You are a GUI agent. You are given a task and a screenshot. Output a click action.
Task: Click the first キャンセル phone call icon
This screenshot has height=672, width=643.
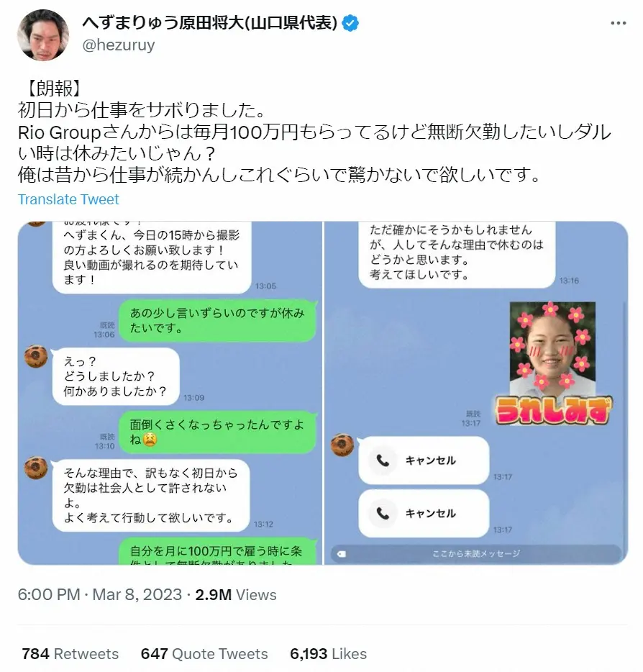point(383,460)
